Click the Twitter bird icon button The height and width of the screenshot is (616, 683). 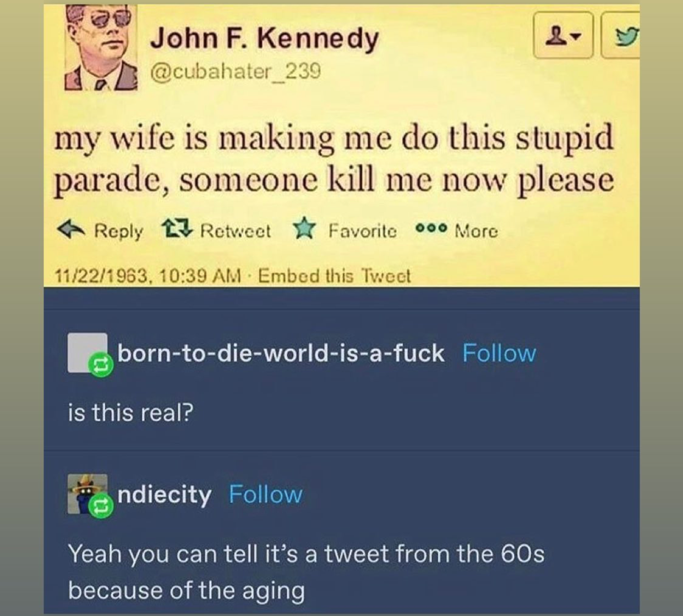point(621,35)
